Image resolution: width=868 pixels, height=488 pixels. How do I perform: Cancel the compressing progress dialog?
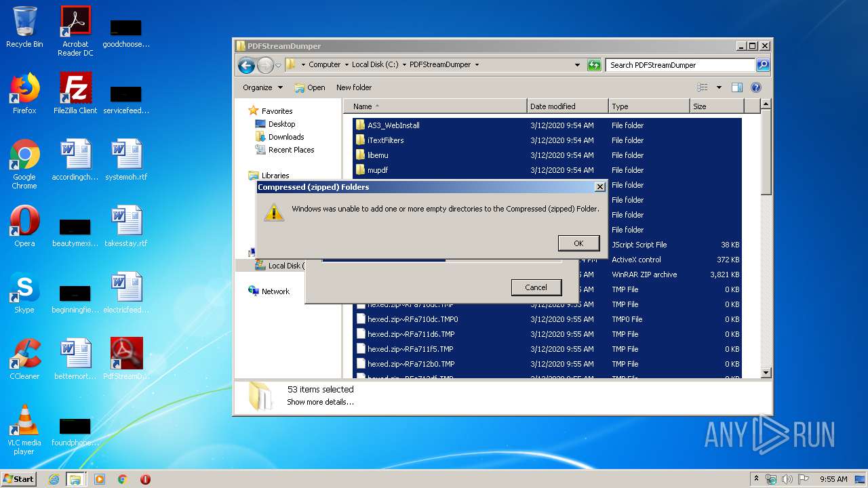[x=536, y=287]
